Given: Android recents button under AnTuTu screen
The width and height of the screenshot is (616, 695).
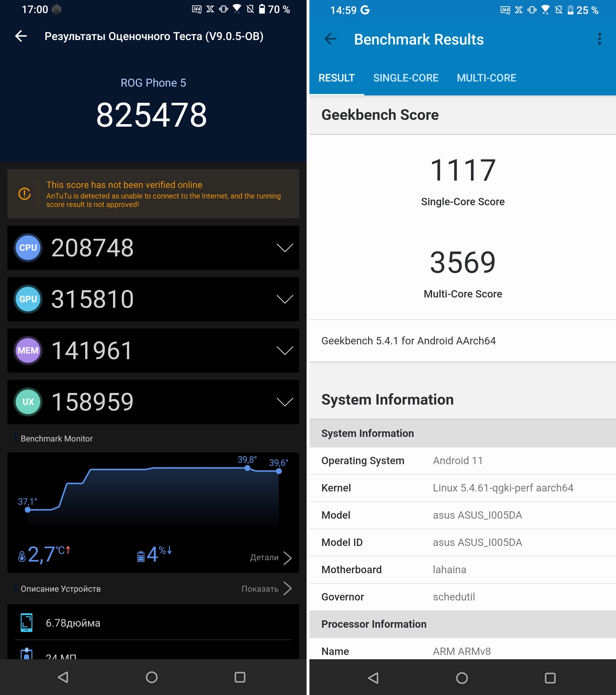Looking at the screenshot, I should [x=240, y=677].
